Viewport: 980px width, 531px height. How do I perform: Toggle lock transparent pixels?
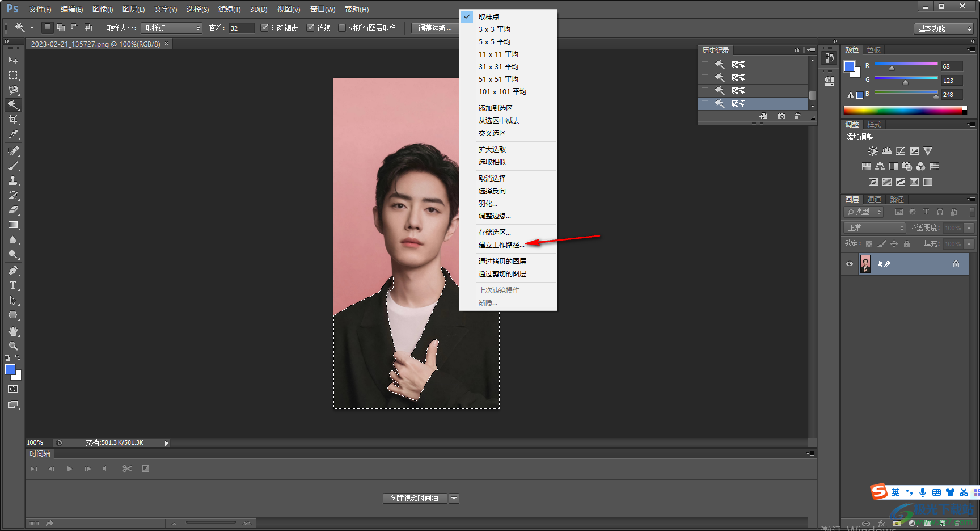point(869,244)
